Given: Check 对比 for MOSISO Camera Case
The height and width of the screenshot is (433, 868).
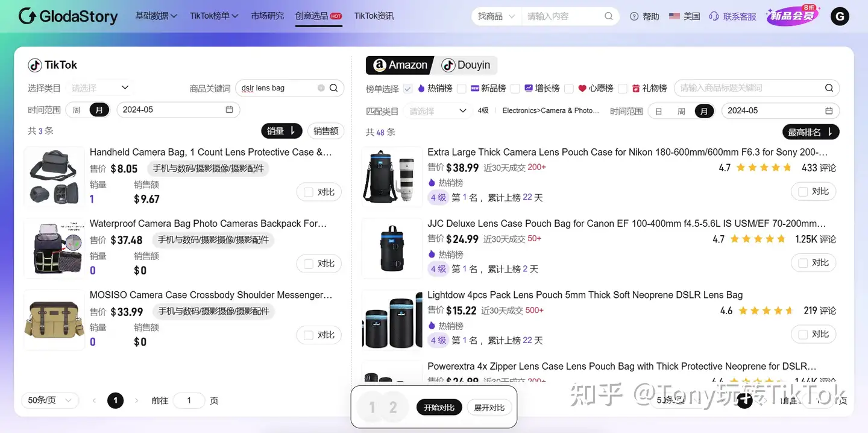Looking at the screenshot, I should [x=309, y=335].
